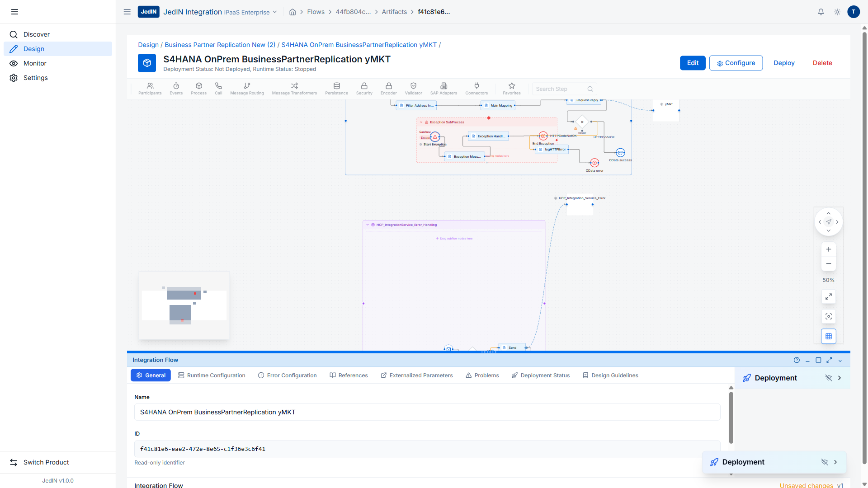Collapse the Exception SubProcess chevron
This screenshot has width=868, height=488.
click(421, 122)
